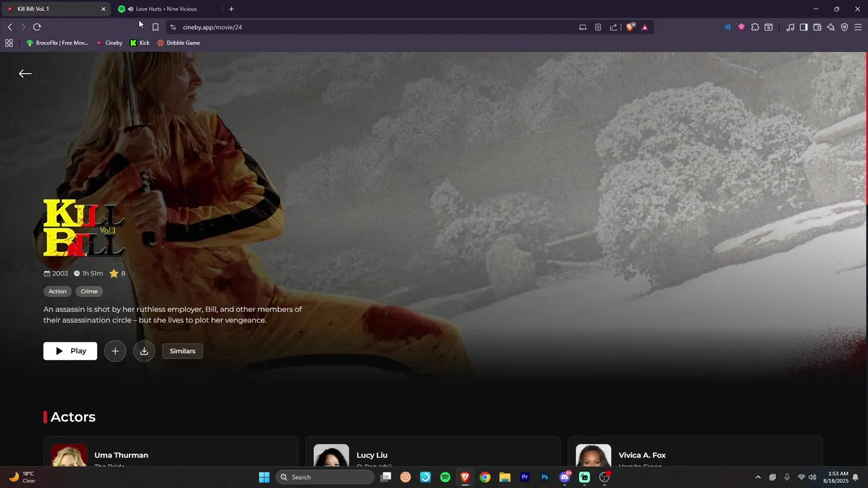Open the Extensions puzzle menu
The height and width of the screenshot is (488, 868).
tap(755, 27)
